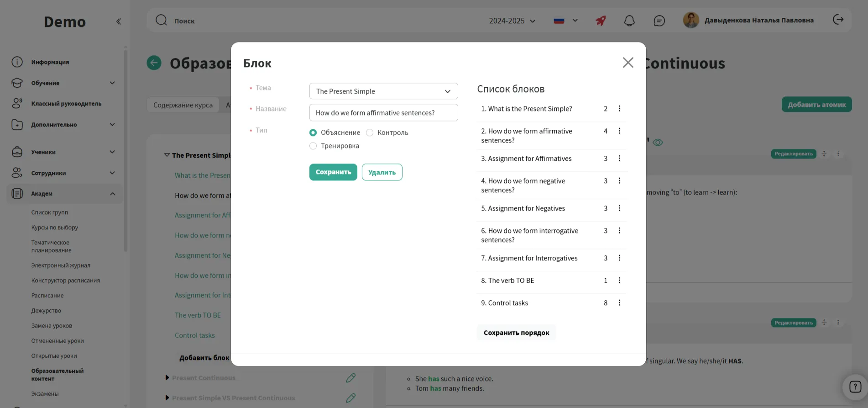
Task: Click the 'Сохранить порядок' button
Action: click(516, 333)
